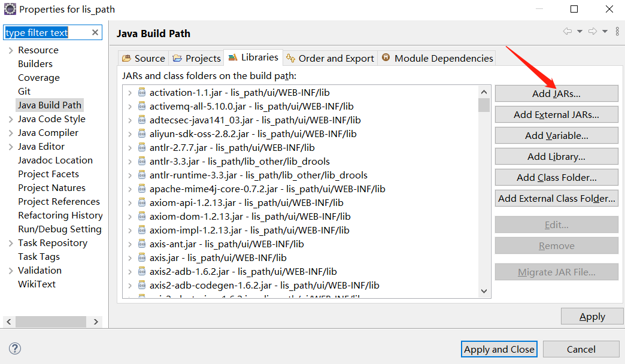
Task: Select the antlr-2.7.7.jar jar icon
Action: coord(142,147)
